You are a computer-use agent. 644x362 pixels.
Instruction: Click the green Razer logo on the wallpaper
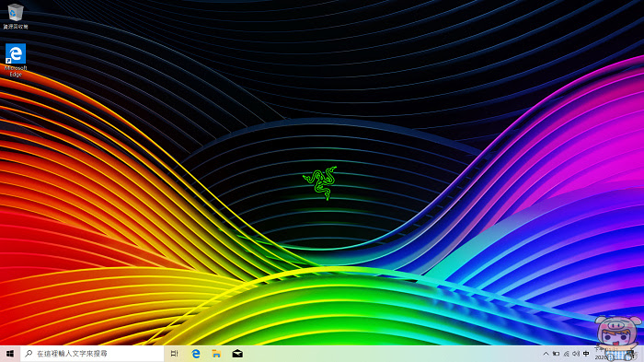pos(320,183)
